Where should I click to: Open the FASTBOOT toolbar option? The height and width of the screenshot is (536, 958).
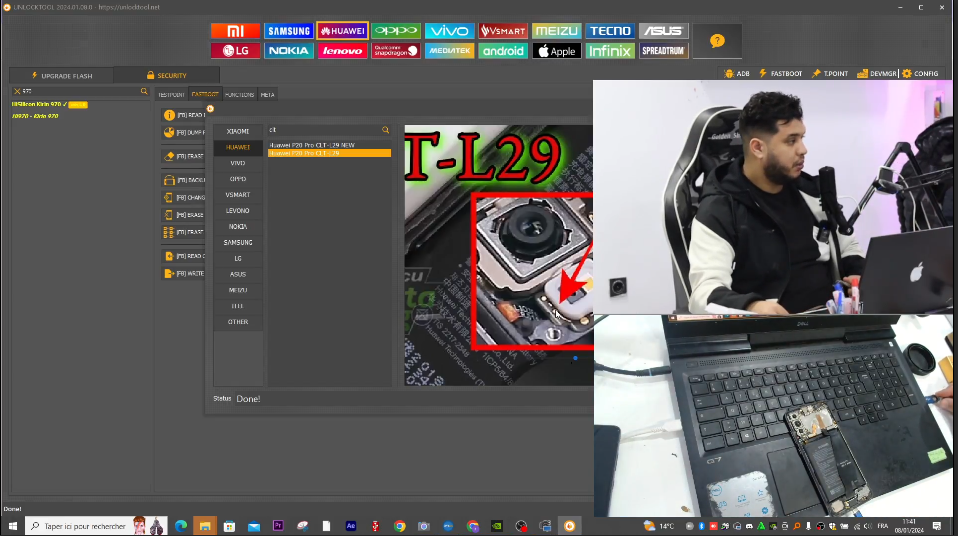coord(780,73)
